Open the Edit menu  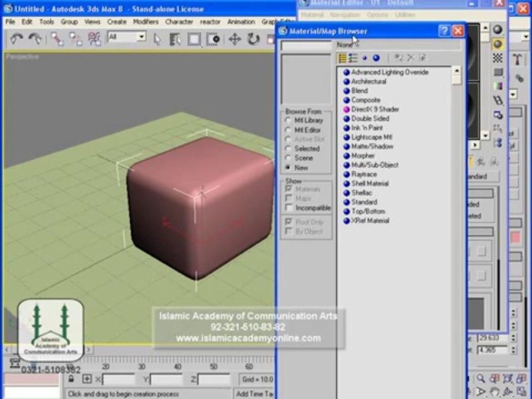tap(27, 22)
